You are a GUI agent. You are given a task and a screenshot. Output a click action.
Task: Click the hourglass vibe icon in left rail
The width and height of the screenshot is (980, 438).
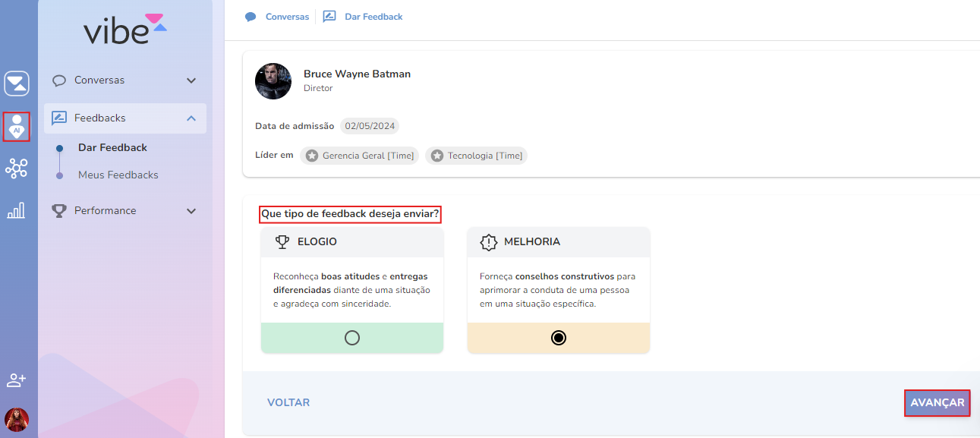pyautogui.click(x=17, y=84)
